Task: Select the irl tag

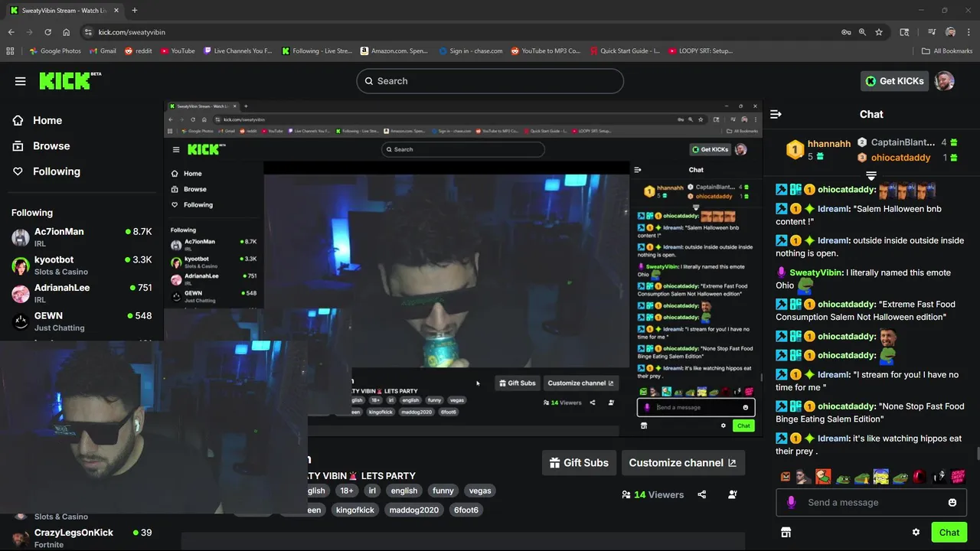Action: tap(372, 491)
